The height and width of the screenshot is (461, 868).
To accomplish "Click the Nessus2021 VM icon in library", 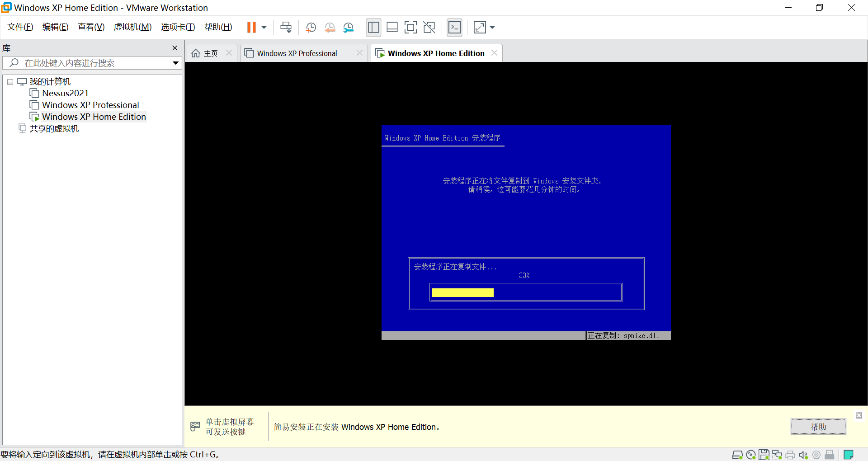I will click(34, 93).
